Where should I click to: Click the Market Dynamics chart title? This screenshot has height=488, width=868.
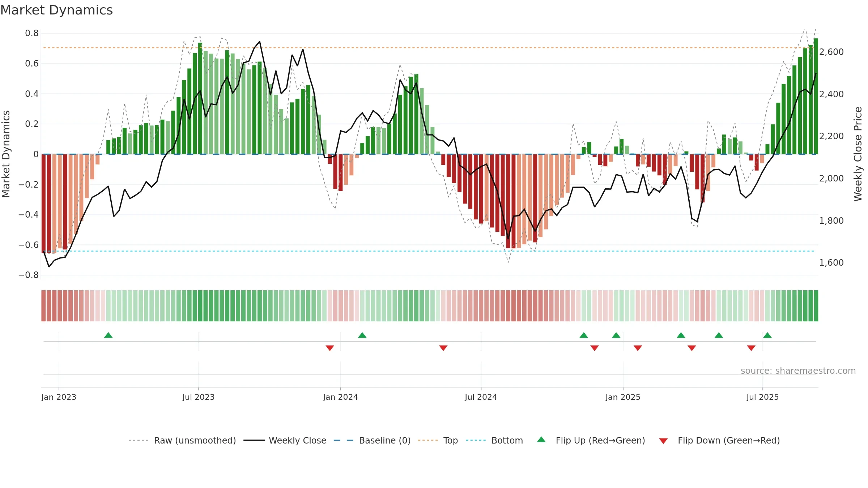57,10
